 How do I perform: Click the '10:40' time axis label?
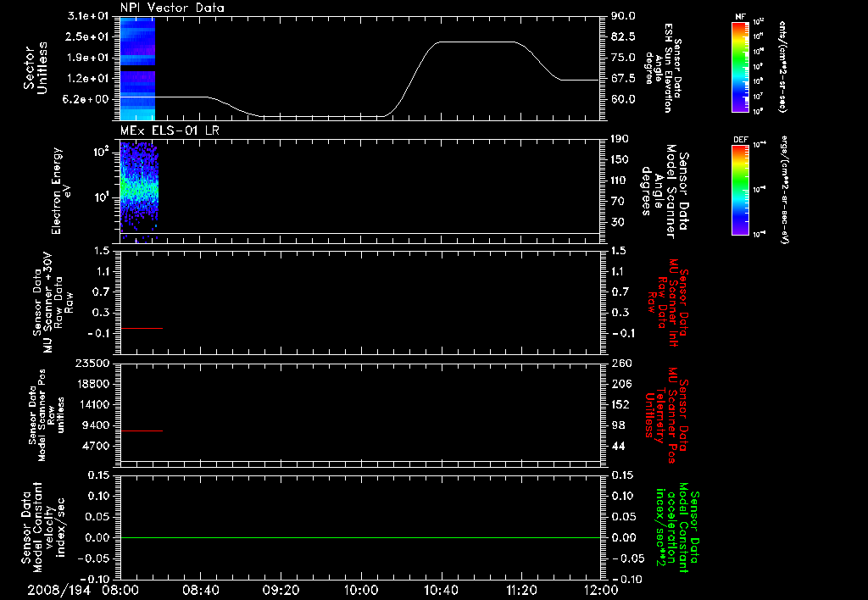click(x=441, y=590)
